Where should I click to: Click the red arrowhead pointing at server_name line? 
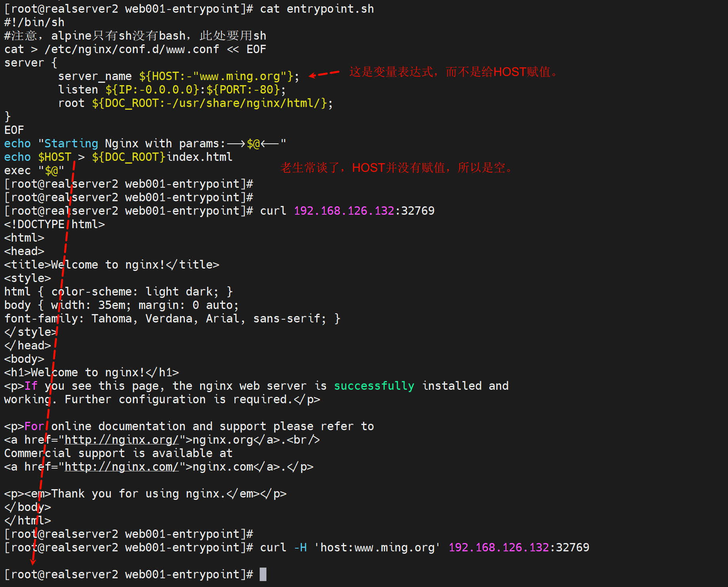click(x=313, y=75)
